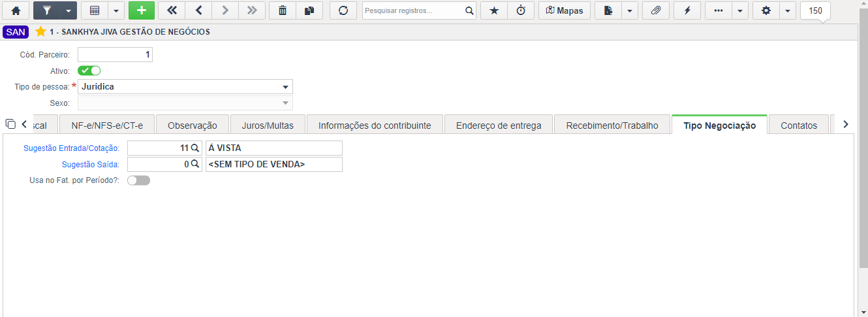Click the Sugestão Entrada/Cotação link label
Viewport: 868px width, 317px height.
coord(71,148)
